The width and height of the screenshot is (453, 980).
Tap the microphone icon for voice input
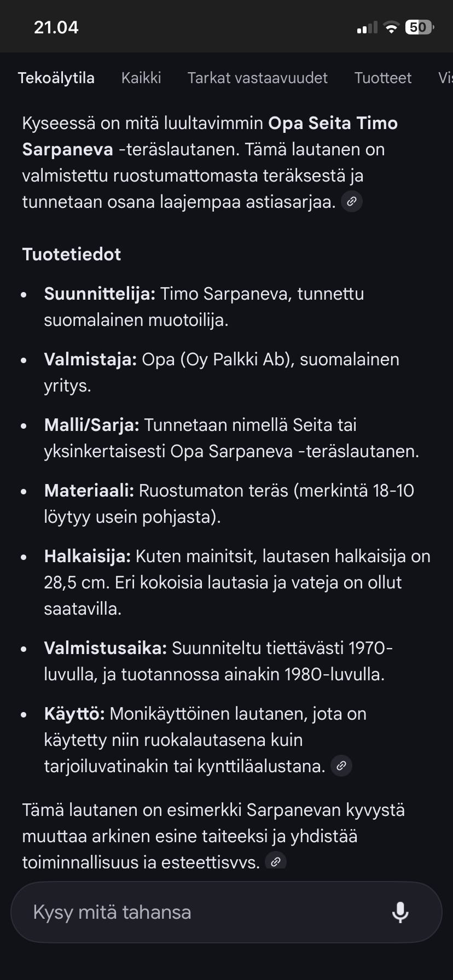pyautogui.click(x=401, y=912)
